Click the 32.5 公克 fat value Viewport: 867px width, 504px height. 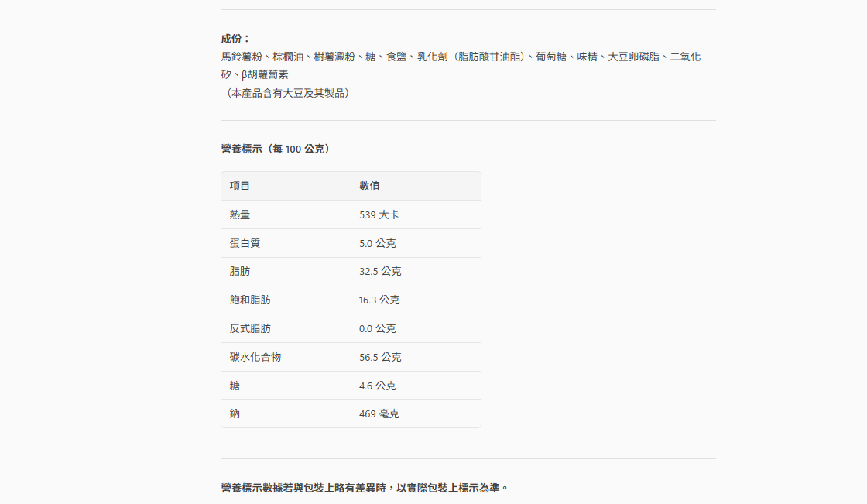click(x=380, y=272)
